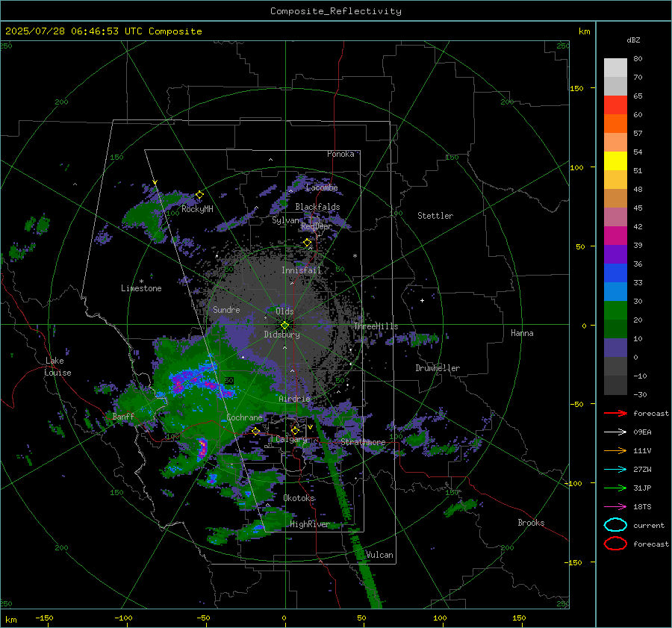Click the Stettler city label
Image resolution: width=672 pixels, height=628 pixels.
coord(435,216)
